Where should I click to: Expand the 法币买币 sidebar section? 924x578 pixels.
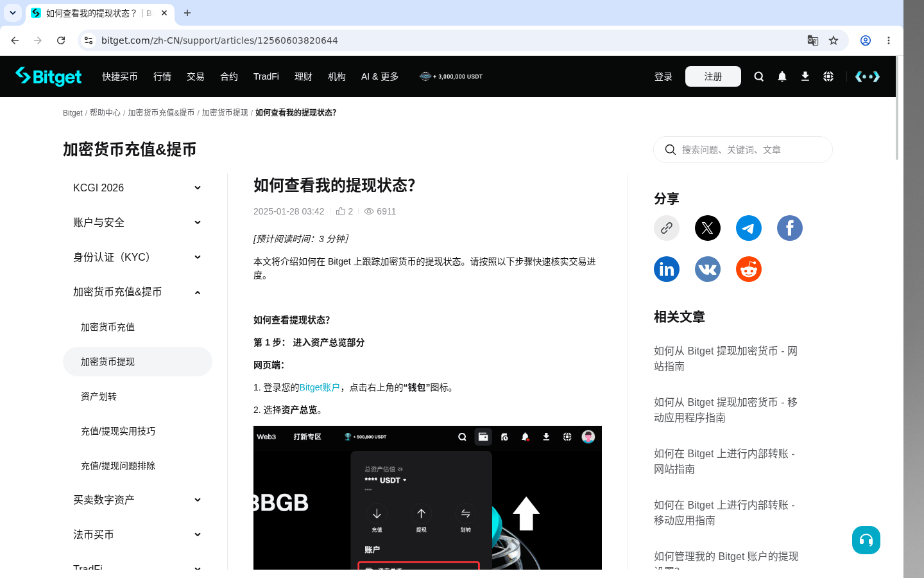[x=137, y=534]
